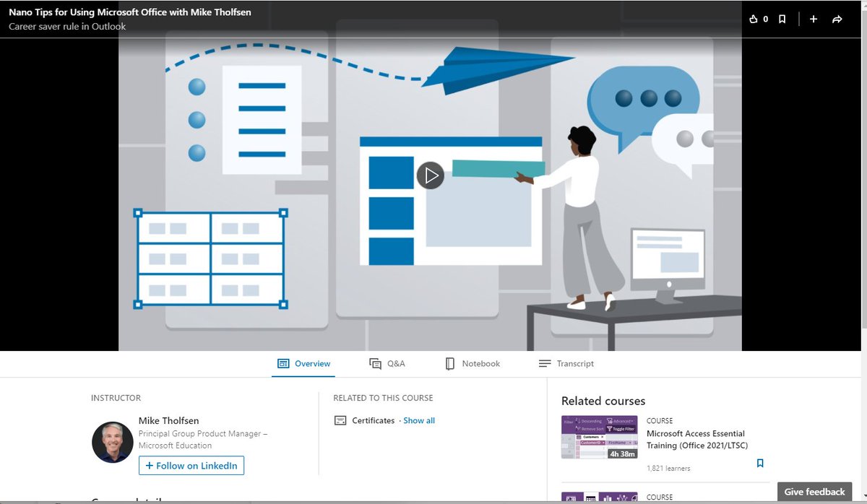This screenshot has width=867, height=504.
Task: Expand certificates with the Show all link
Action: click(418, 420)
